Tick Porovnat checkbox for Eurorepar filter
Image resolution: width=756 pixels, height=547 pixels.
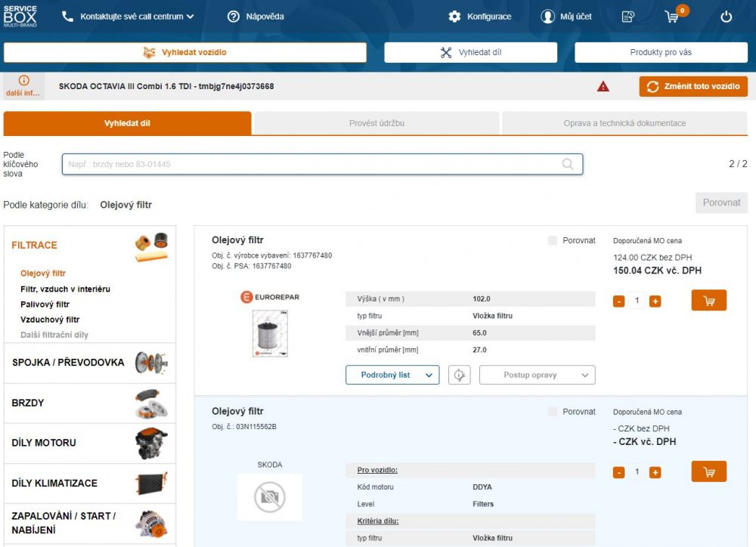(553, 240)
